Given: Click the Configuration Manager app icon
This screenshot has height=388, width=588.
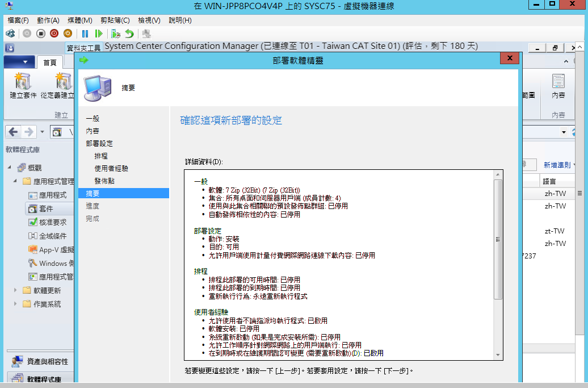Looking at the screenshot, I should pos(10,48).
